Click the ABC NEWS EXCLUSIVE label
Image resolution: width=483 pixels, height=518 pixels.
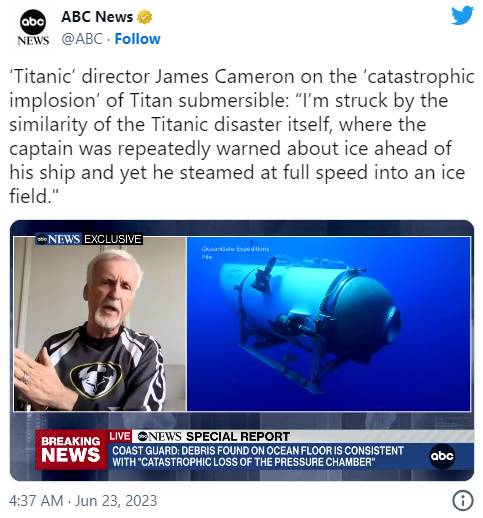pos(89,239)
